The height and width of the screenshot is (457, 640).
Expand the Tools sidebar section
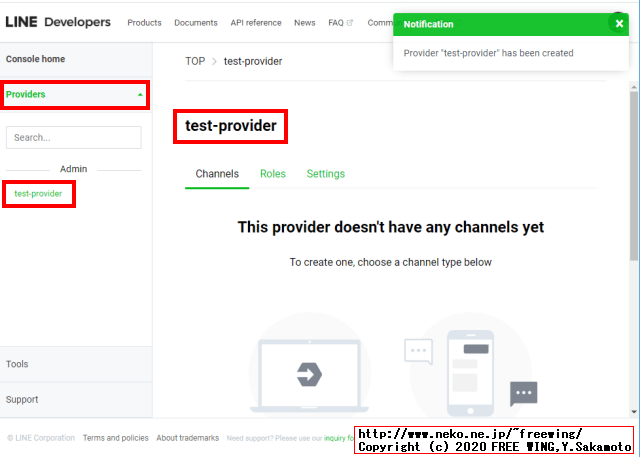76,364
